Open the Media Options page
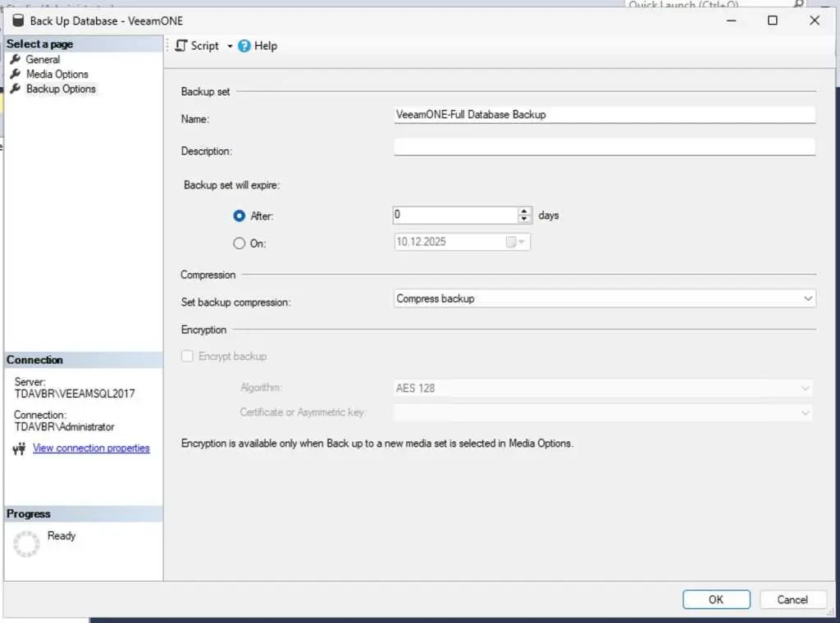This screenshot has height=623, width=840. 57,74
